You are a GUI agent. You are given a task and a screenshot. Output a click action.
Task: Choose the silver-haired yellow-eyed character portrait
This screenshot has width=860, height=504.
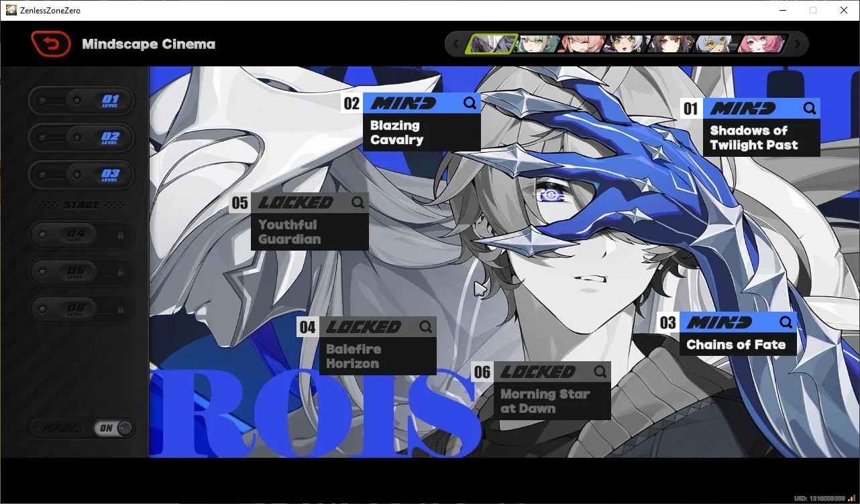(x=716, y=44)
